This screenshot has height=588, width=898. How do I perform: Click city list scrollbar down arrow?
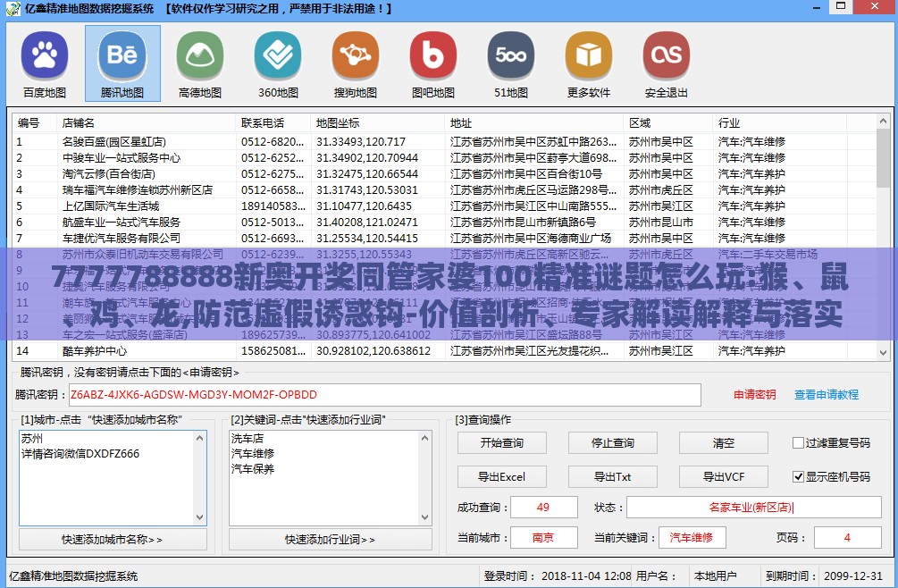click(x=200, y=517)
